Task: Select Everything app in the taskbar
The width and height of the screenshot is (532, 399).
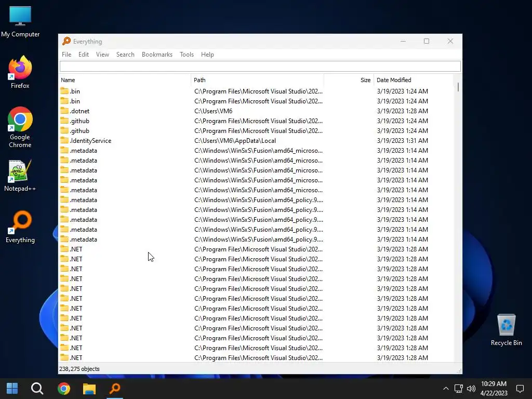Action: point(115,389)
